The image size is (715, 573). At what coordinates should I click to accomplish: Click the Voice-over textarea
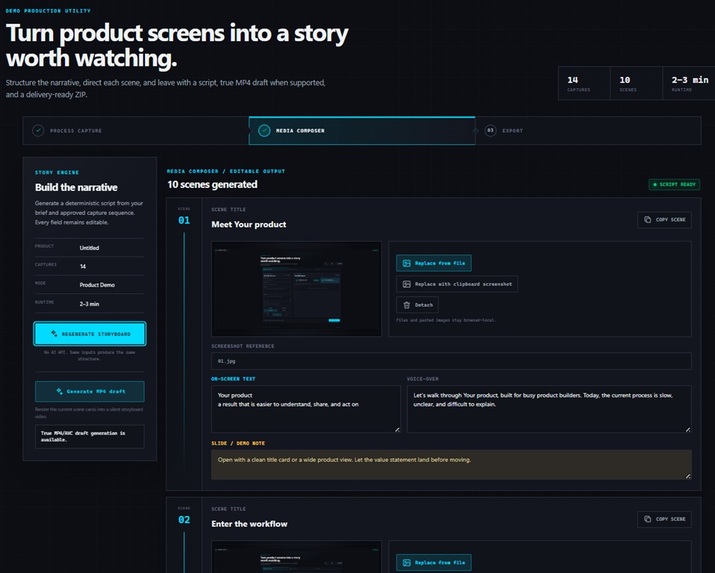pyautogui.click(x=549, y=409)
